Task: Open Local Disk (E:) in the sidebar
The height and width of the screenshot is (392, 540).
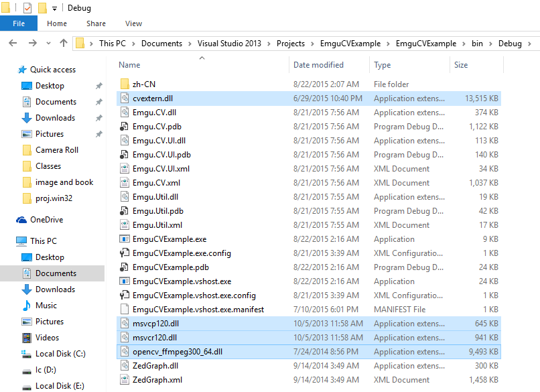Action: point(60,386)
